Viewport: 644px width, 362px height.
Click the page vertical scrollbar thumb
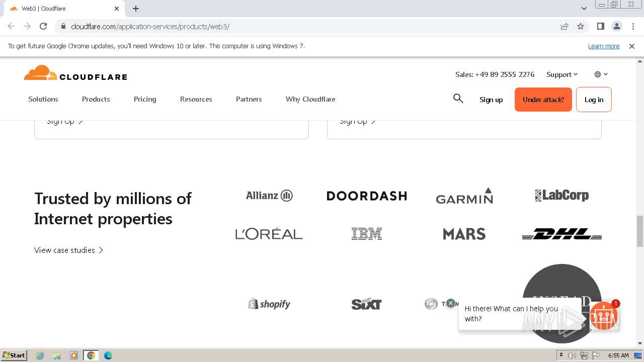tap(639, 231)
